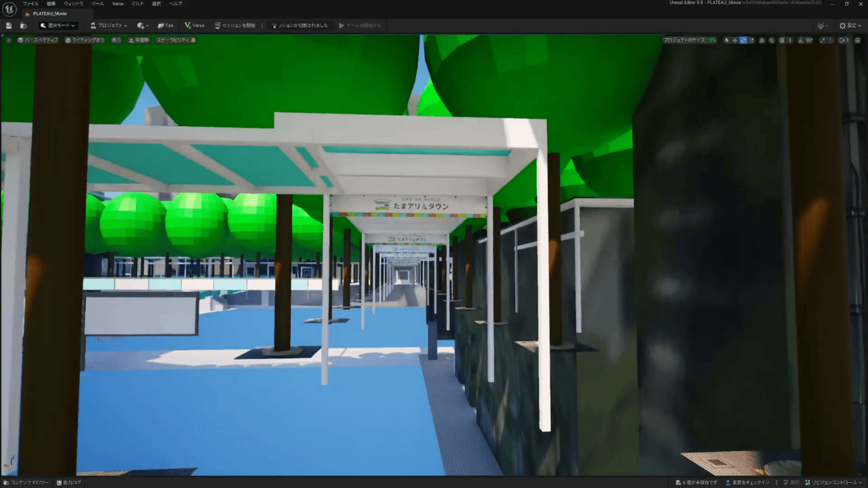
Task: Click the scale transform tool icon
Action: [x=752, y=41]
